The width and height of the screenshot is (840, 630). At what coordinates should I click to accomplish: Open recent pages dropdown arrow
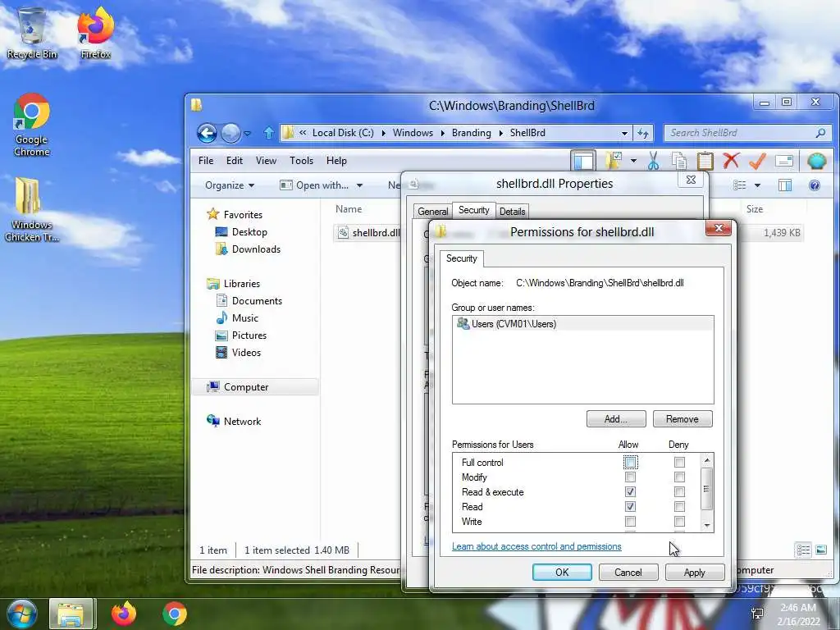pyautogui.click(x=247, y=134)
